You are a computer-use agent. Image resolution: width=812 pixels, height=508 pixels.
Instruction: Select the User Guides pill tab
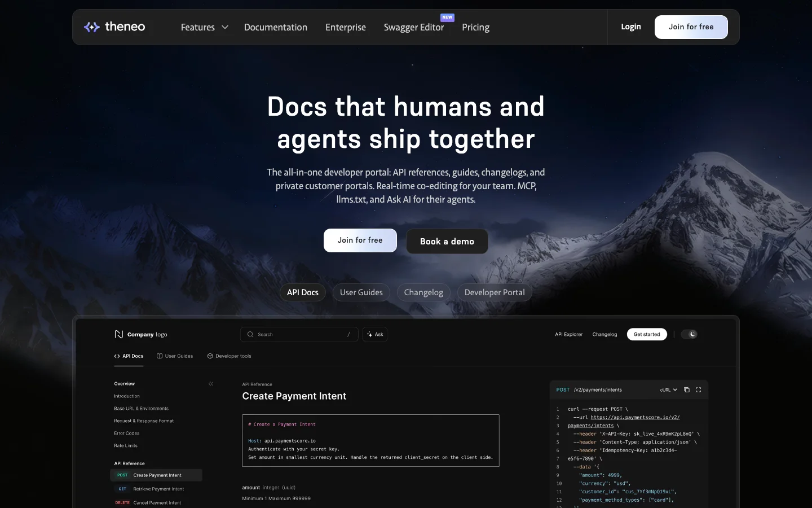(x=361, y=292)
